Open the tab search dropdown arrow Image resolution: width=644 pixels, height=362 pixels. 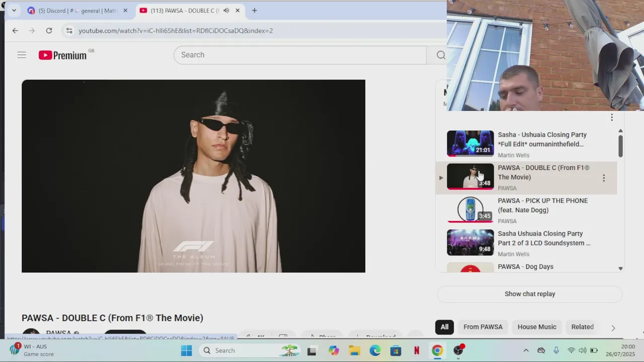tap(14, 10)
